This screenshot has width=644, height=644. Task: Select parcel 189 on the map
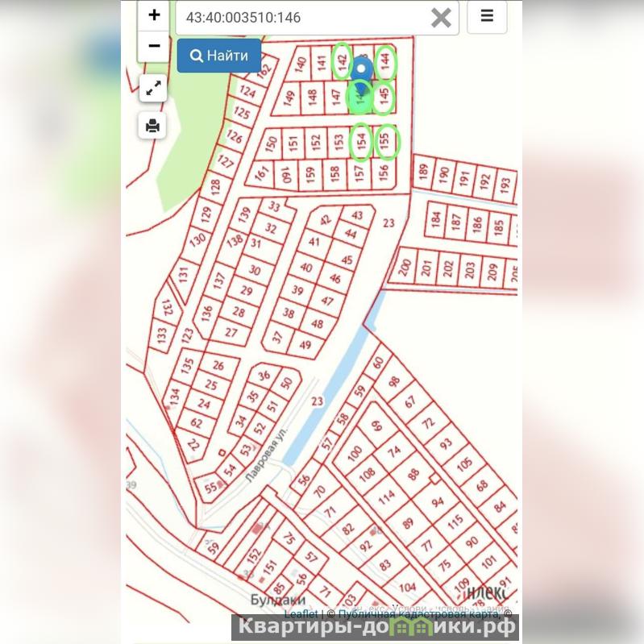point(423,171)
